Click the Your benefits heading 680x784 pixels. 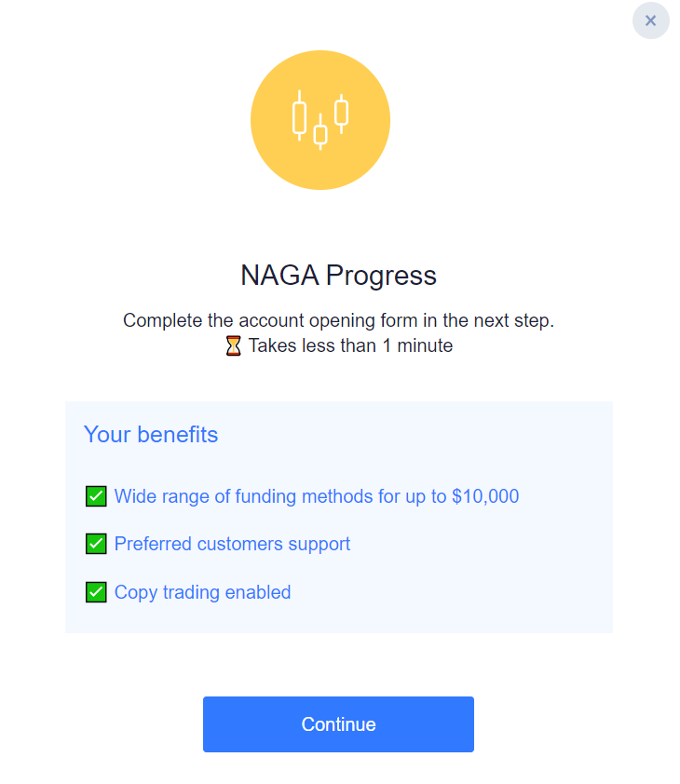tap(151, 434)
